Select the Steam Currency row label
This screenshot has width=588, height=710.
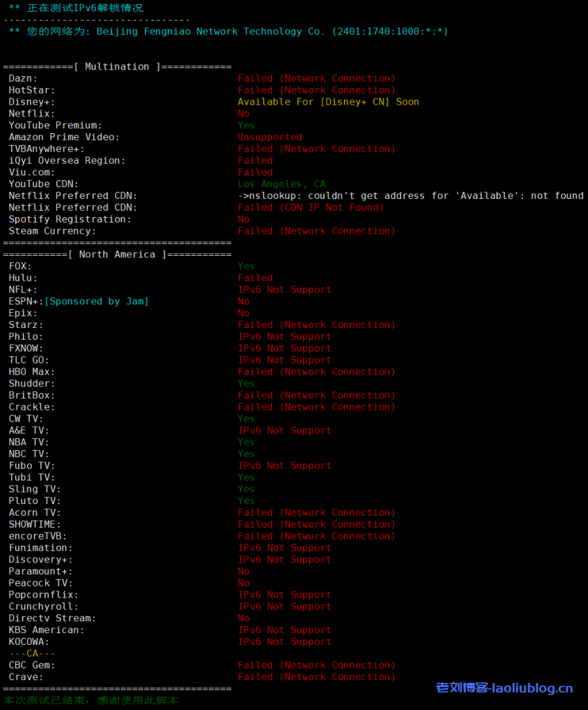click(53, 231)
